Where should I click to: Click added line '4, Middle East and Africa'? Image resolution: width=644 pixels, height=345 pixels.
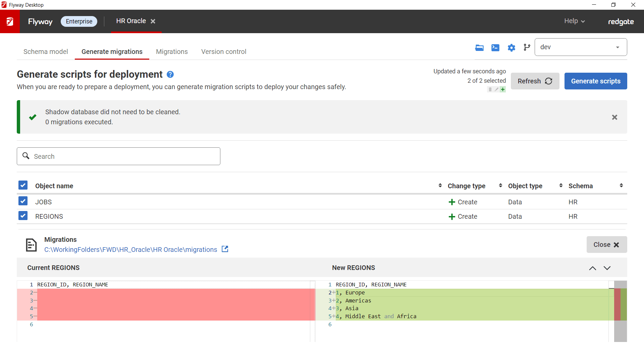point(376,316)
